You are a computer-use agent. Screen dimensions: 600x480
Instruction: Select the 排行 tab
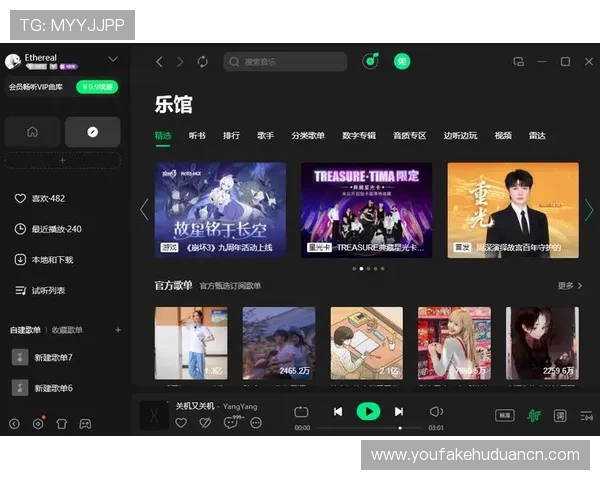click(x=232, y=136)
